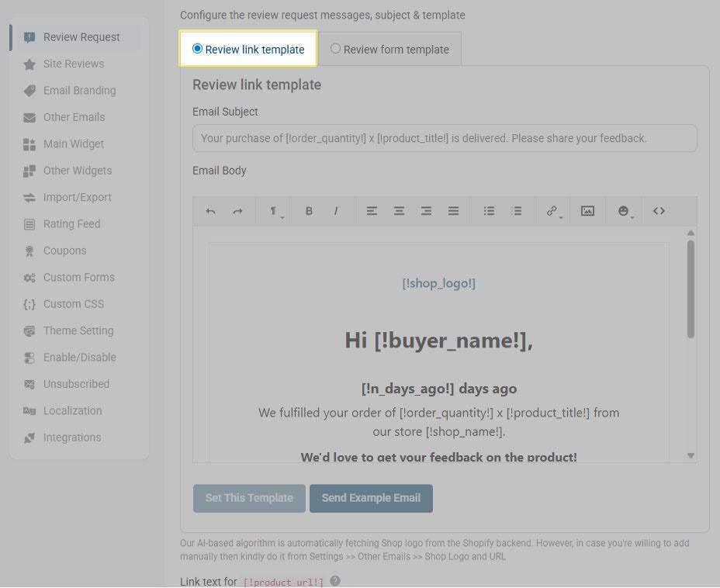This screenshot has height=588, width=720.
Task: Insert an image into the email body
Action: click(587, 210)
